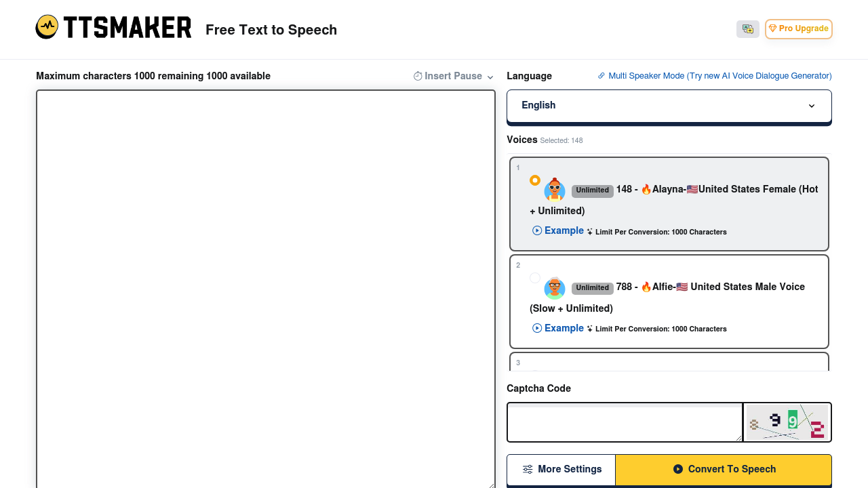This screenshot has height=488, width=868.
Task: Open the language translate icon
Action: click(747, 28)
